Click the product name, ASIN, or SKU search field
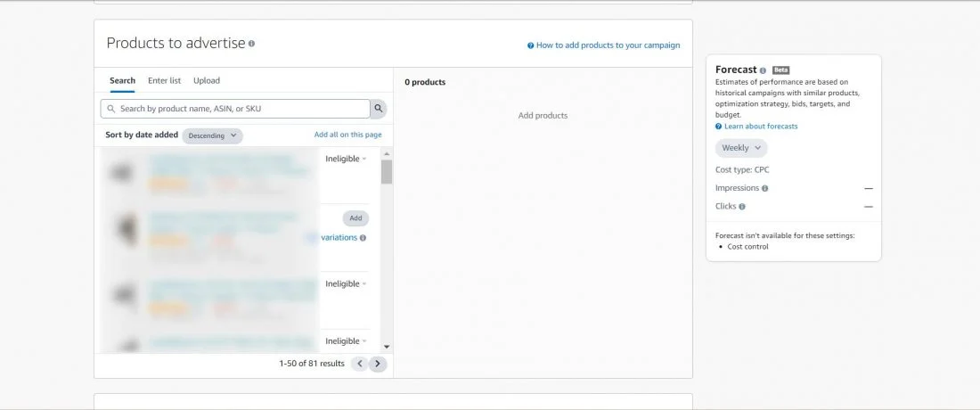 [236, 109]
